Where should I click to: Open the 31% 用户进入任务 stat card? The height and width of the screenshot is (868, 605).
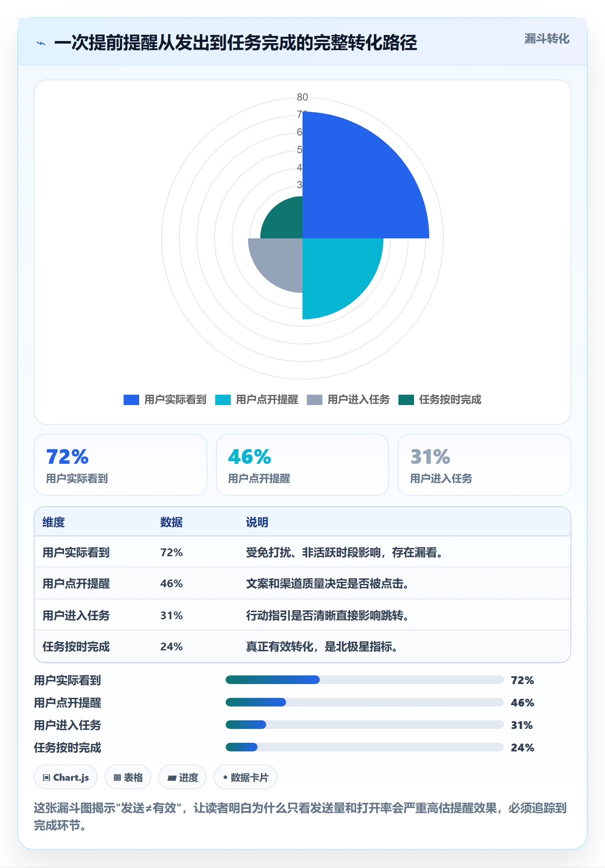[484, 465]
